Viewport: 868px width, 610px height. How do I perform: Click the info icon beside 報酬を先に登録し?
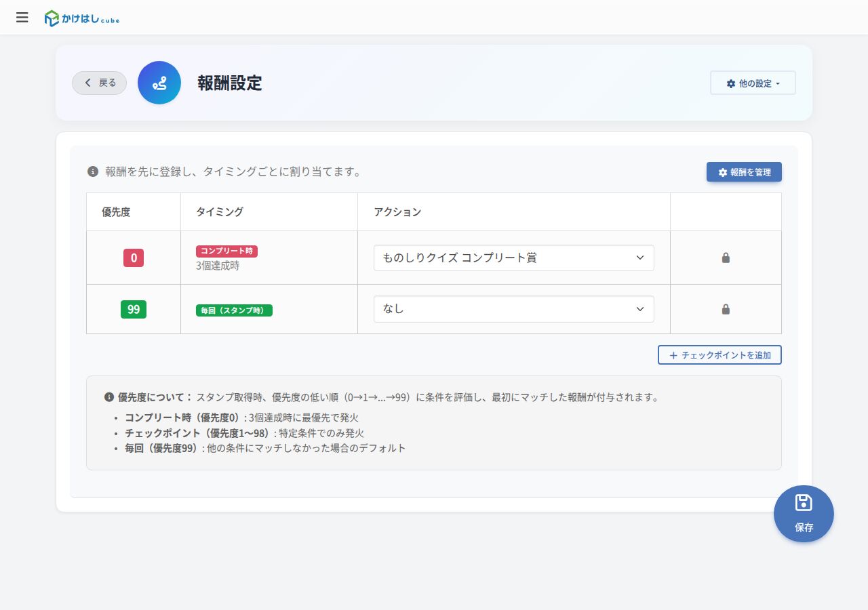coord(93,171)
